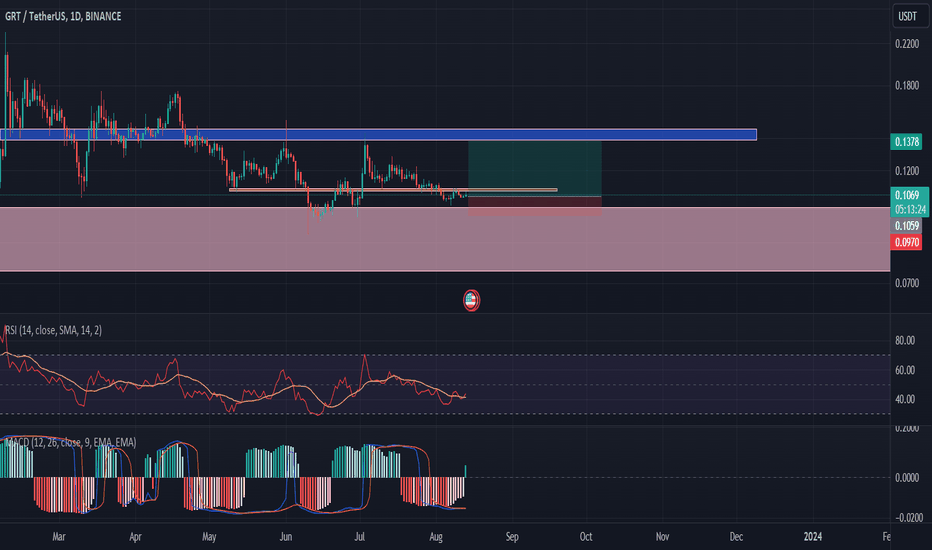Image resolution: width=932 pixels, height=550 pixels.
Task: Select the 0.1378 target price label
Action: (x=906, y=142)
